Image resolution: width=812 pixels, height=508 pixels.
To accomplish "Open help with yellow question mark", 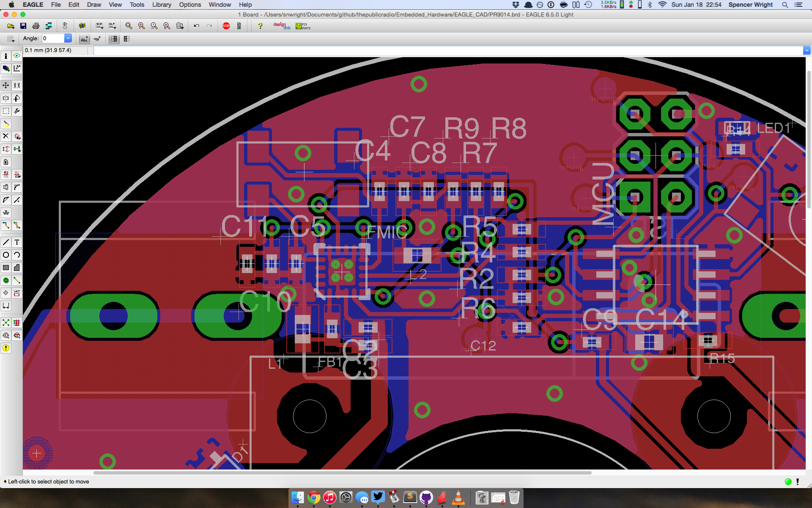I will (260, 26).
